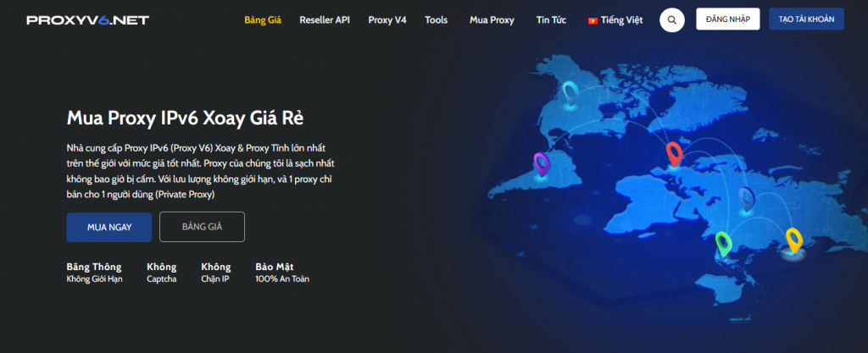Click the Bảo Mật feature text
Viewport: 868px width, 353px height.
click(x=282, y=273)
